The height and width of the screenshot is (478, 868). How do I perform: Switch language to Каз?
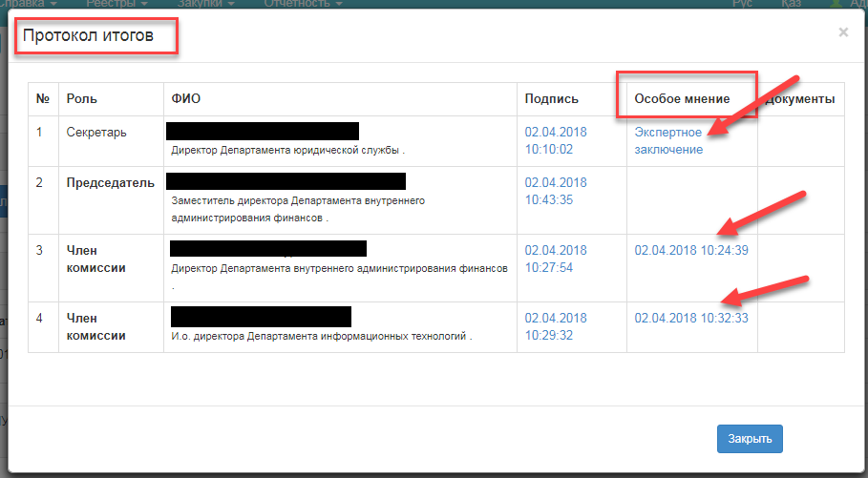click(791, 4)
